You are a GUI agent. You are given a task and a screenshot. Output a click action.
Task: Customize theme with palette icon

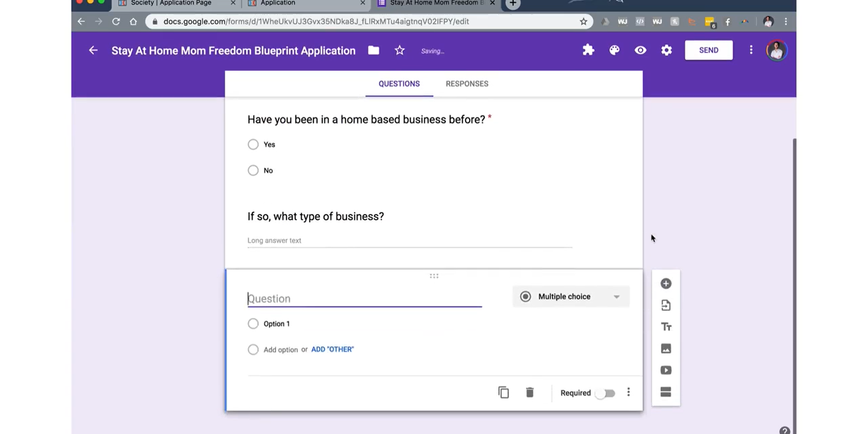(x=614, y=50)
